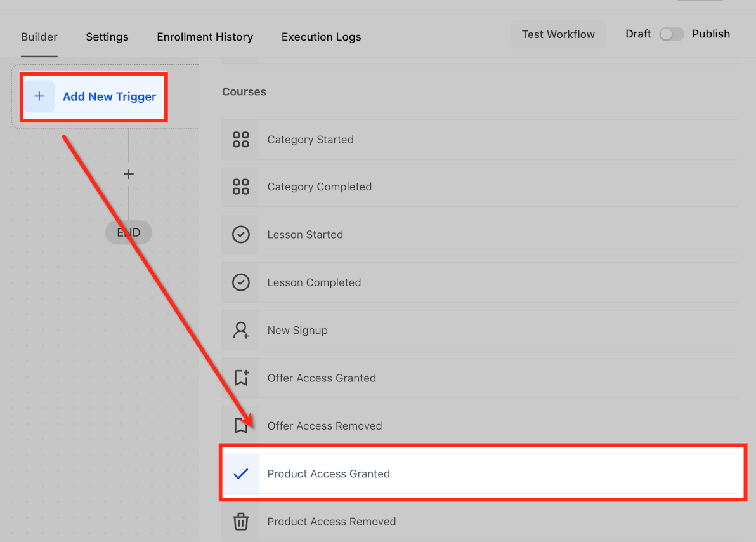
Task: Click the Lesson Started checkmark circle icon
Action: point(240,235)
